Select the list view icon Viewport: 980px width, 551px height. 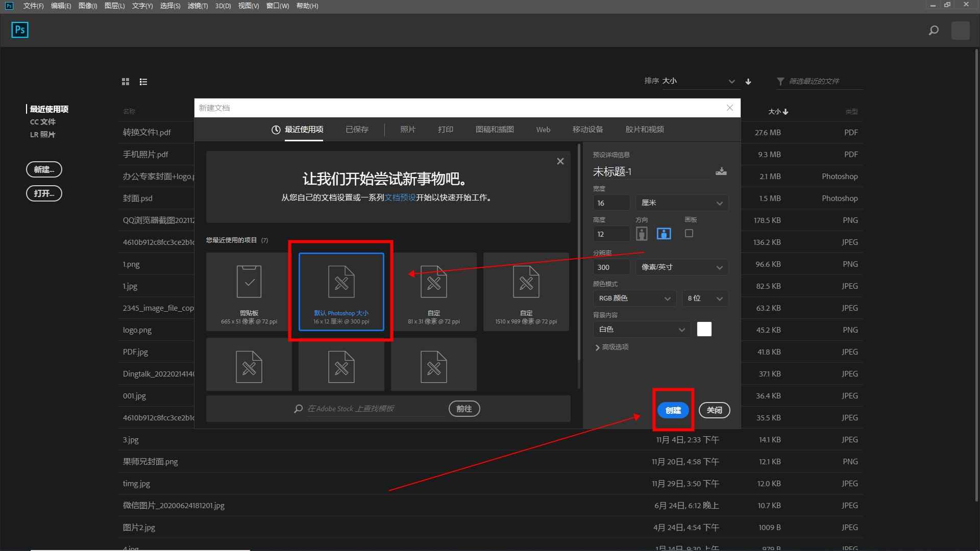tap(143, 82)
